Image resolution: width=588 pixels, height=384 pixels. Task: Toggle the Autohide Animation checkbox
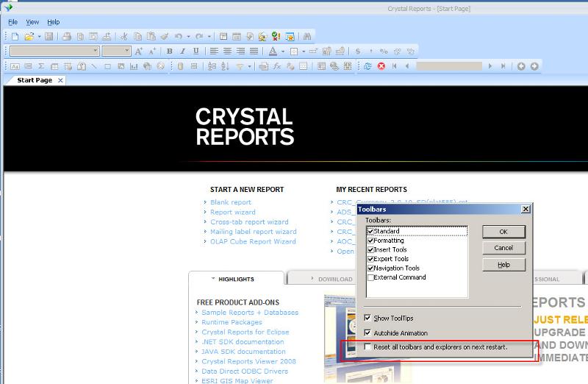click(367, 333)
